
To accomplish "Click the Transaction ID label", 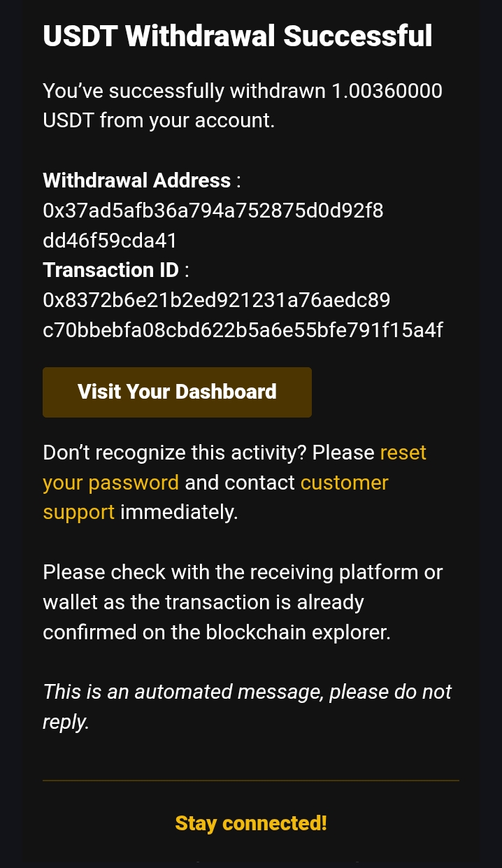I will click(x=111, y=270).
